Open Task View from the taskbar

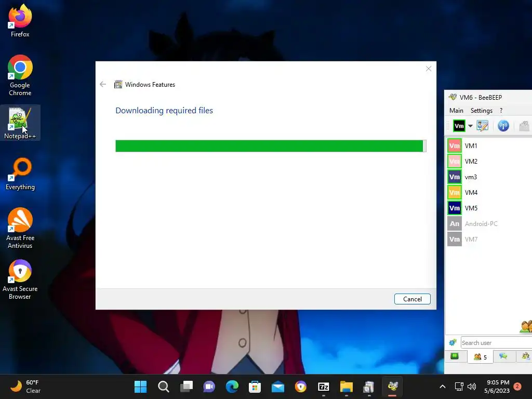pos(187,387)
